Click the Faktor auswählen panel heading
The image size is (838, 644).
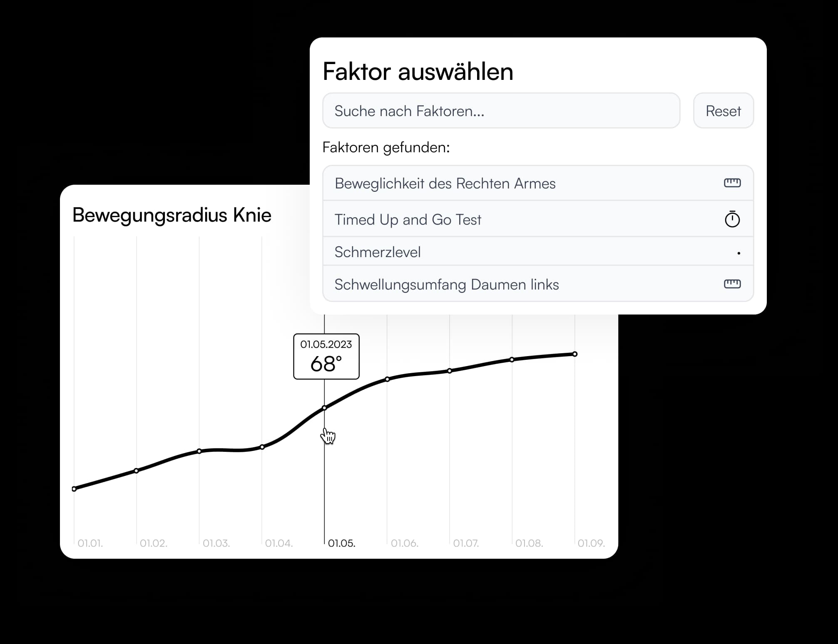418,71
